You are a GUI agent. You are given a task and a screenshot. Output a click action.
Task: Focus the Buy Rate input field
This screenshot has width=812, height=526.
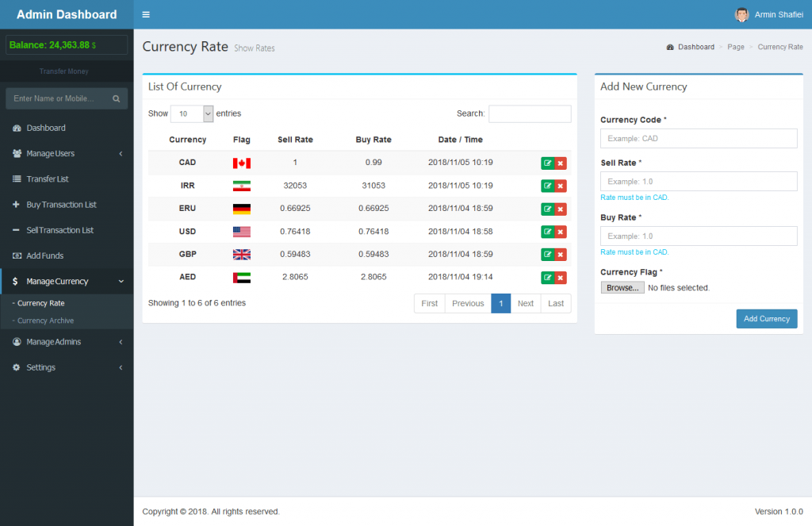pos(699,236)
